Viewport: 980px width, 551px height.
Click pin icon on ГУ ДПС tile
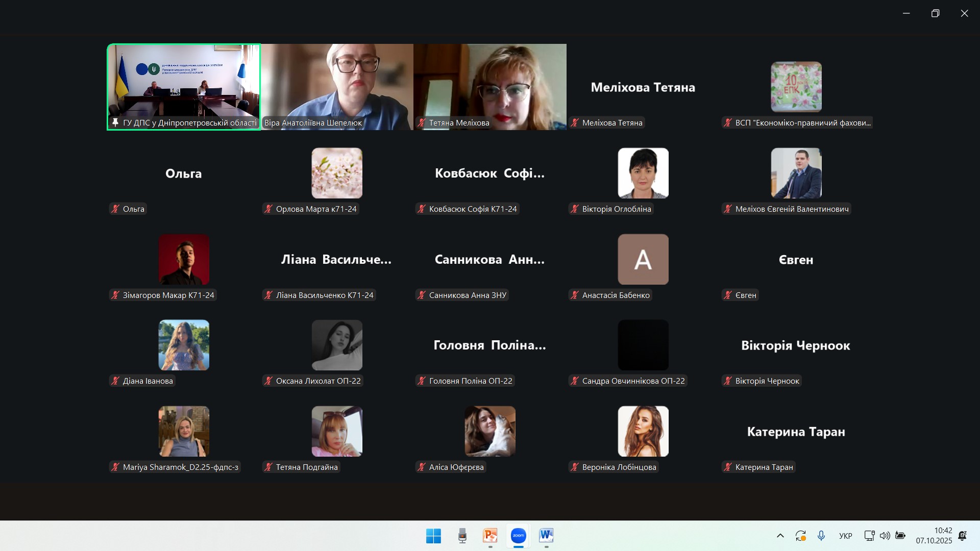click(x=115, y=122)
